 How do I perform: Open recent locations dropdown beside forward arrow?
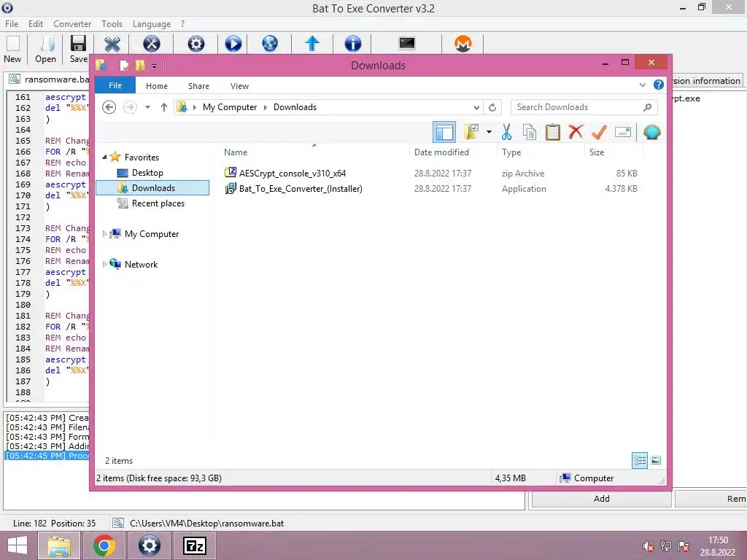pos(147,107)
